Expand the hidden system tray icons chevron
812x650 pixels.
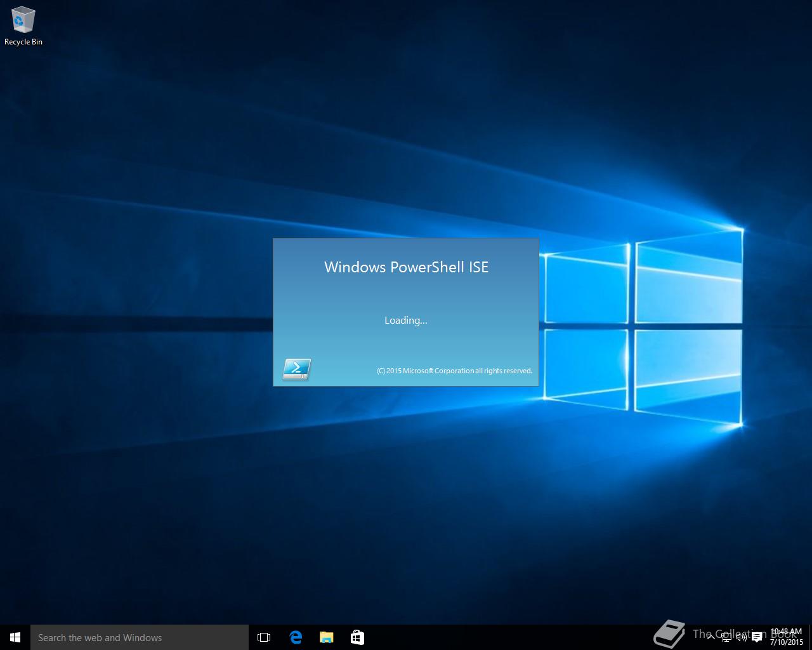710,637
